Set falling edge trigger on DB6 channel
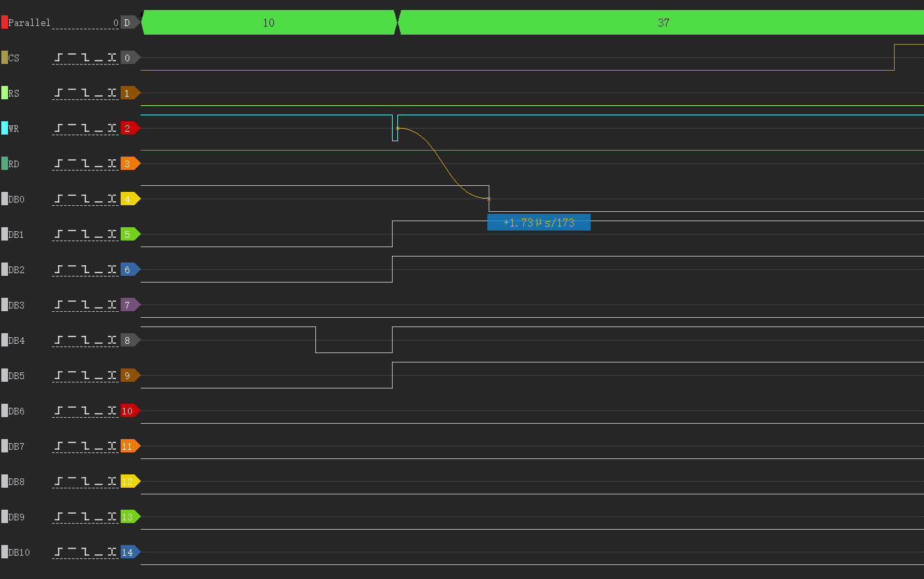This screenshot has height=579, width=924. click(85, 410)
